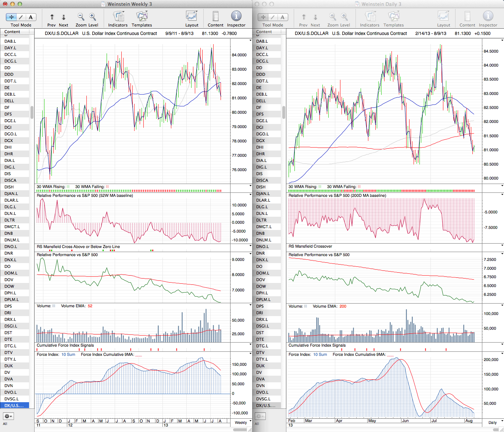Select DOW in the Daily content list

(261, 286)
